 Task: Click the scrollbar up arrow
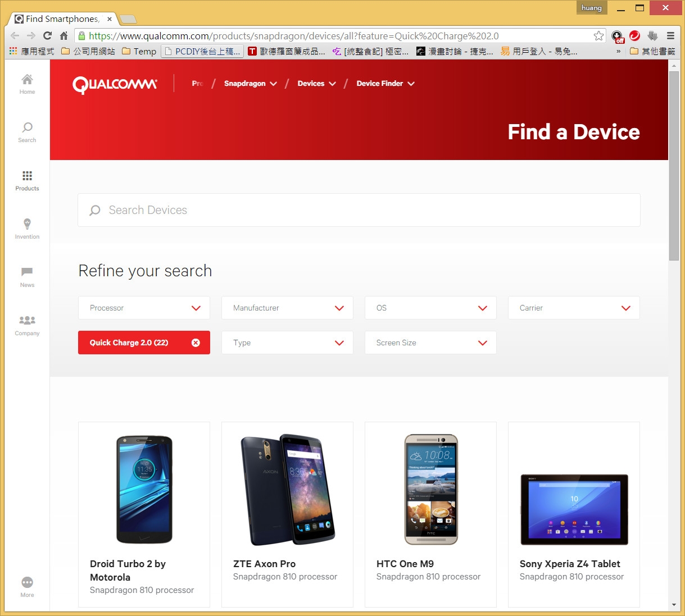tap(674, 65)
